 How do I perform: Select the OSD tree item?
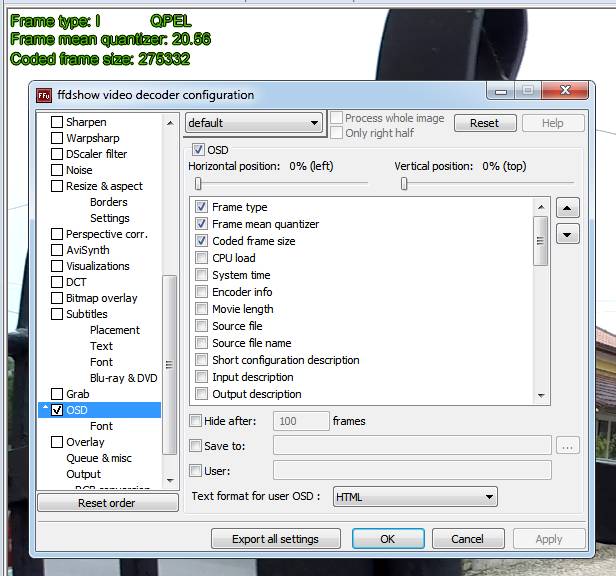tap(99, 410)
